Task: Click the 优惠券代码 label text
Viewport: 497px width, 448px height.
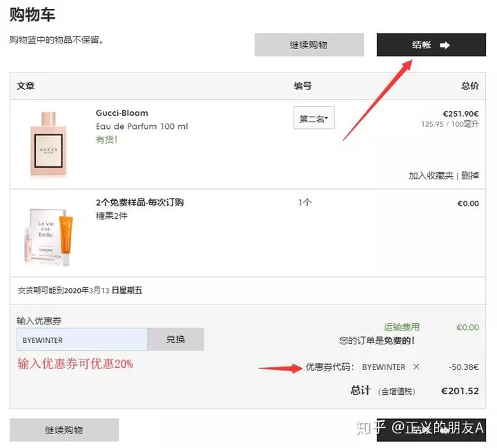Action: point(330,367)
